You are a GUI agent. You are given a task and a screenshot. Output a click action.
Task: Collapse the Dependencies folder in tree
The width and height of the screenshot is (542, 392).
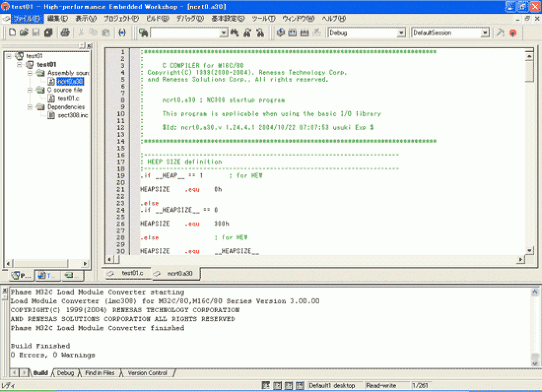pos(30,107)
